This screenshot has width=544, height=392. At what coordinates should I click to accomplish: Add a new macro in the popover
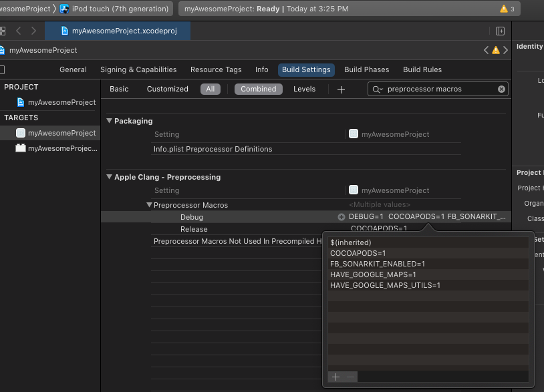pos(335,377)
